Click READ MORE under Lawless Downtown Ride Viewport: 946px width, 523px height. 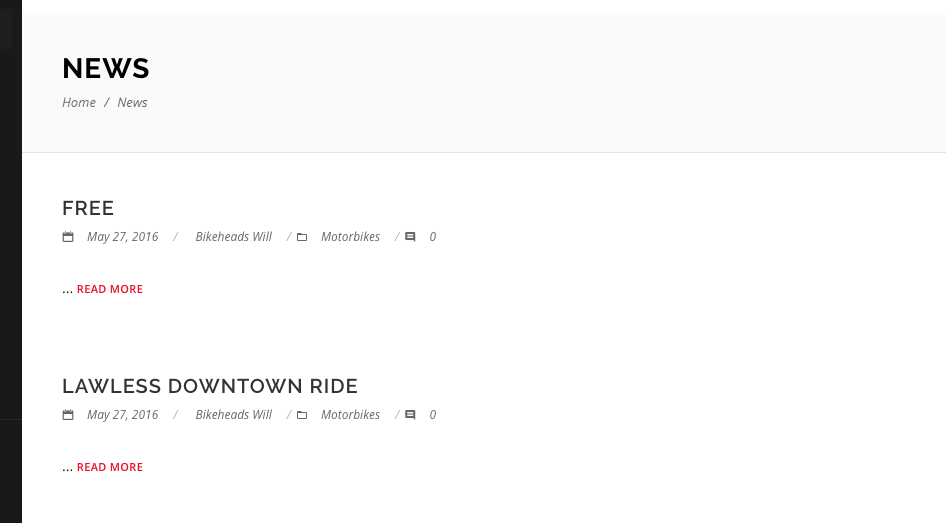tap(110, 467)
